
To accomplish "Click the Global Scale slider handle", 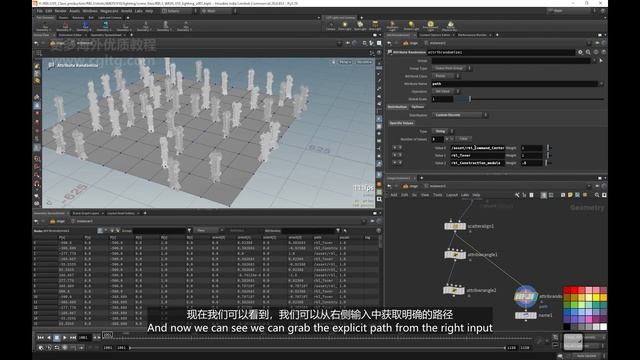I will [x=470, y=99].
